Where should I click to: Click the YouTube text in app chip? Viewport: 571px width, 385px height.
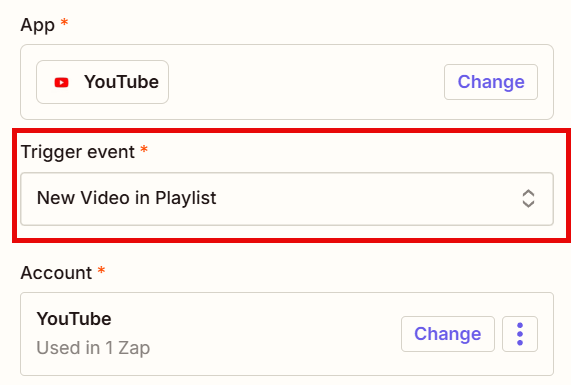point(121,82)
